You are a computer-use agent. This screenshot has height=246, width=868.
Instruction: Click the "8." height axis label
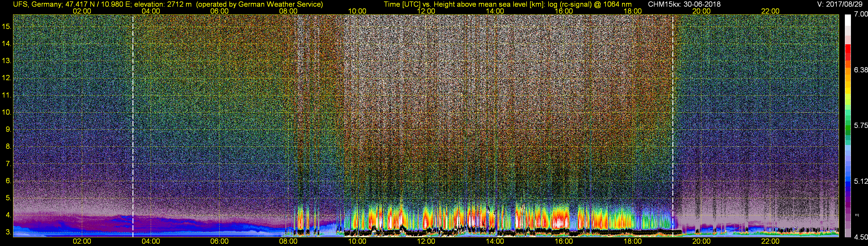tap(9, 147)
